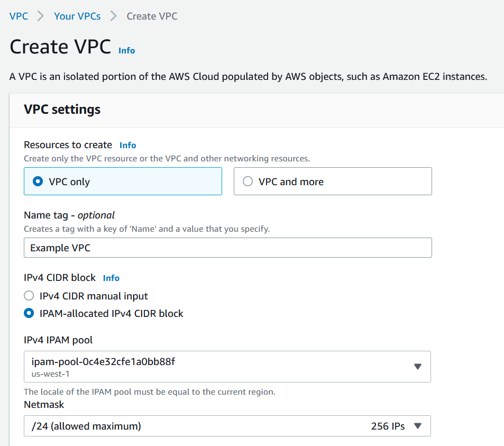Select IPv4 CIDR manual input

(29, 295)
